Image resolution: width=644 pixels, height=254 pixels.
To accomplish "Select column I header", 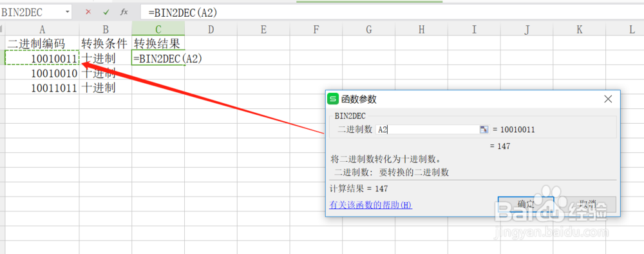I will coord(474,29).
